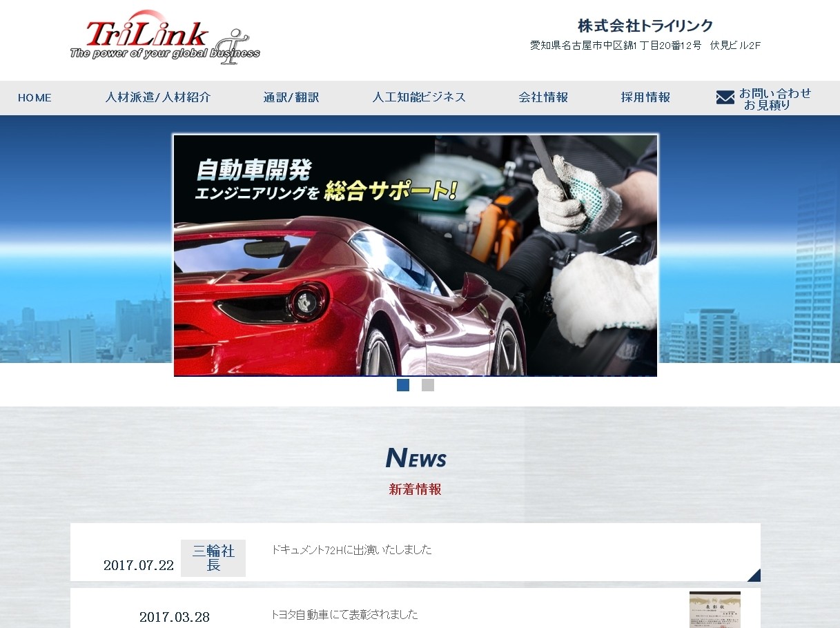This screenshot has height=628, width=840.
Task: Open the トヨタ自動車 commendation news entry
Action: 344,614
